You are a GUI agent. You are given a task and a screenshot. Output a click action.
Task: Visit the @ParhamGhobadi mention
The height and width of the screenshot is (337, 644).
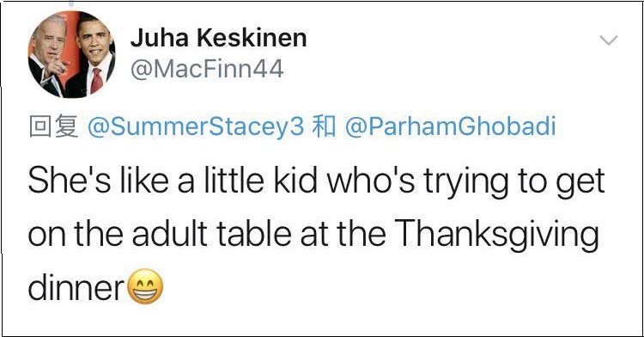point(450,126)
